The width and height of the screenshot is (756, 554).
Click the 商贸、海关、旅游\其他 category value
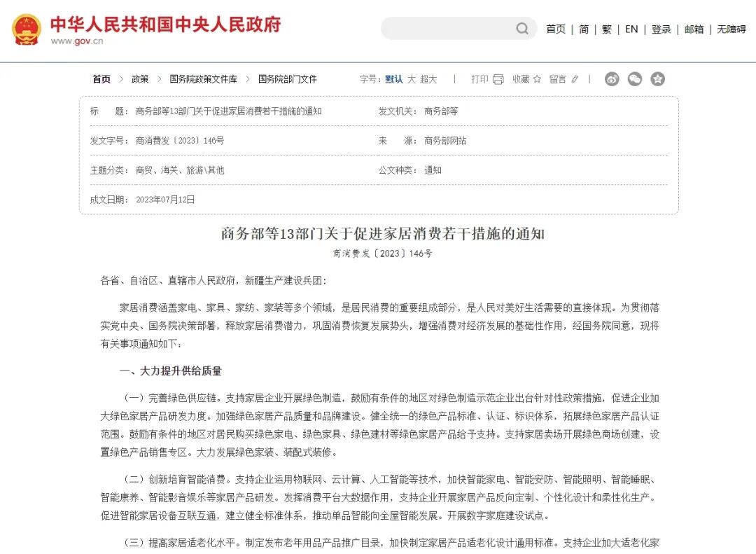coord(180,170)
